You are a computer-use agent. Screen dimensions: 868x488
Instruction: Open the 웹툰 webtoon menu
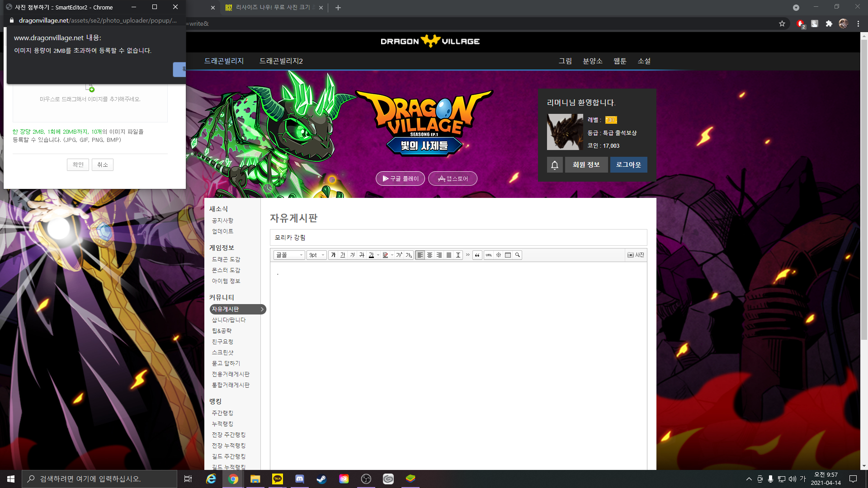(x=620, y=61)
